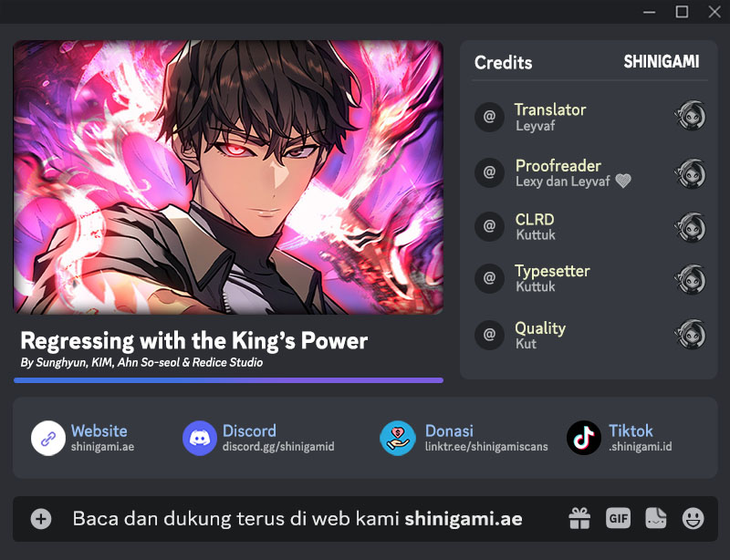Click the avatar next to CLRD Kuttuk
The image size is (730, 560).
[x=691, y=228]
